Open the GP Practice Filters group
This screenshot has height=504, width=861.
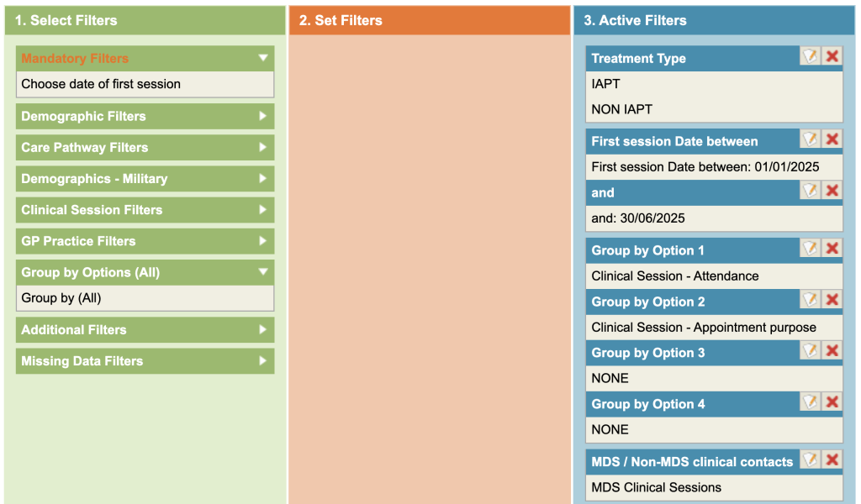click(263, 241)
